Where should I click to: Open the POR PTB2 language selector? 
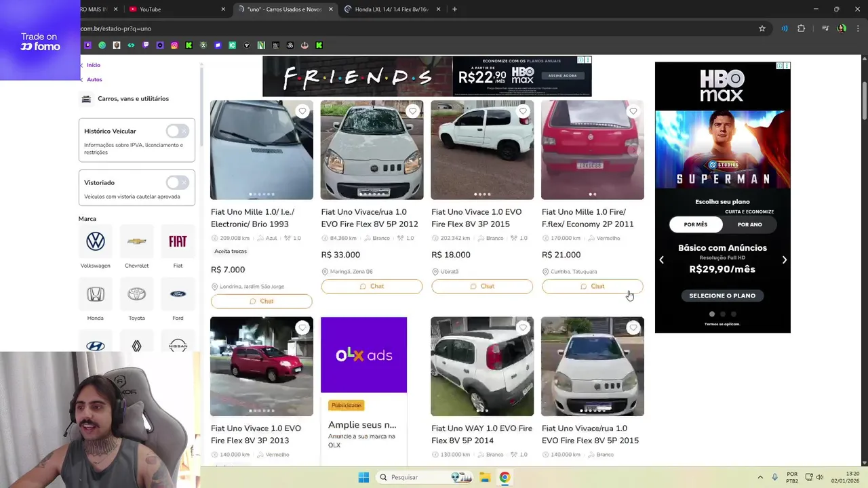coord(792,477)
